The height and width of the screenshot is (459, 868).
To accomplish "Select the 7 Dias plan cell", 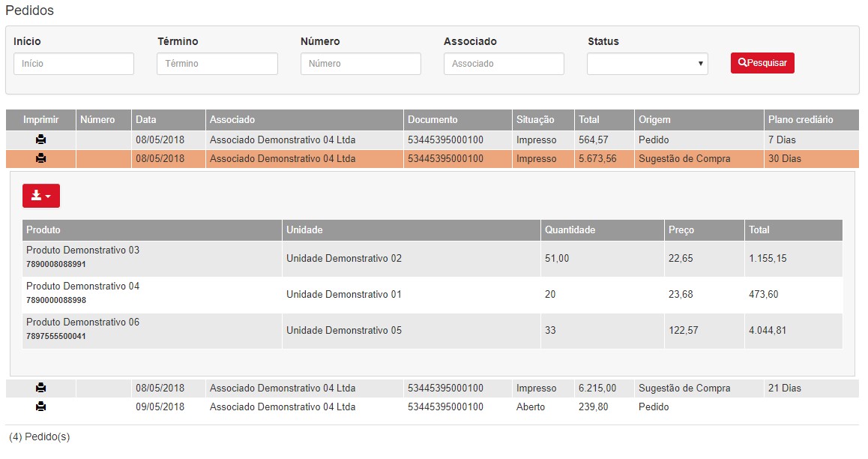I will [x=812, y=139].
